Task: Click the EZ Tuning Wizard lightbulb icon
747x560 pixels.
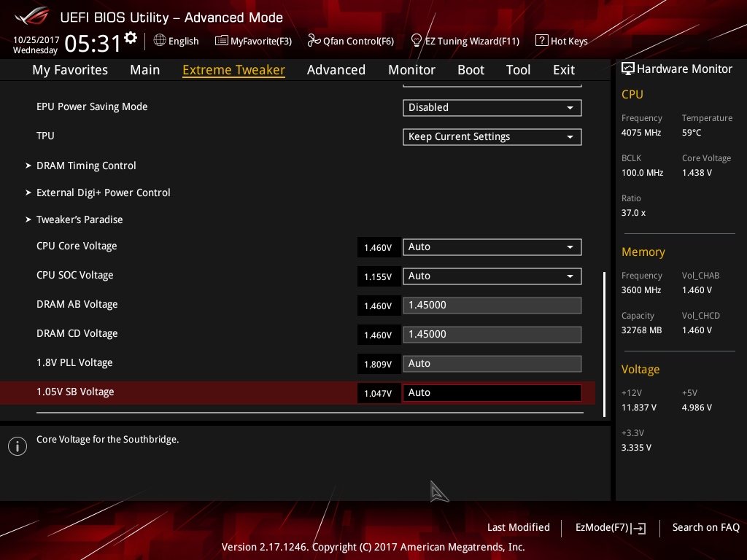Action: tap(416, 41)
